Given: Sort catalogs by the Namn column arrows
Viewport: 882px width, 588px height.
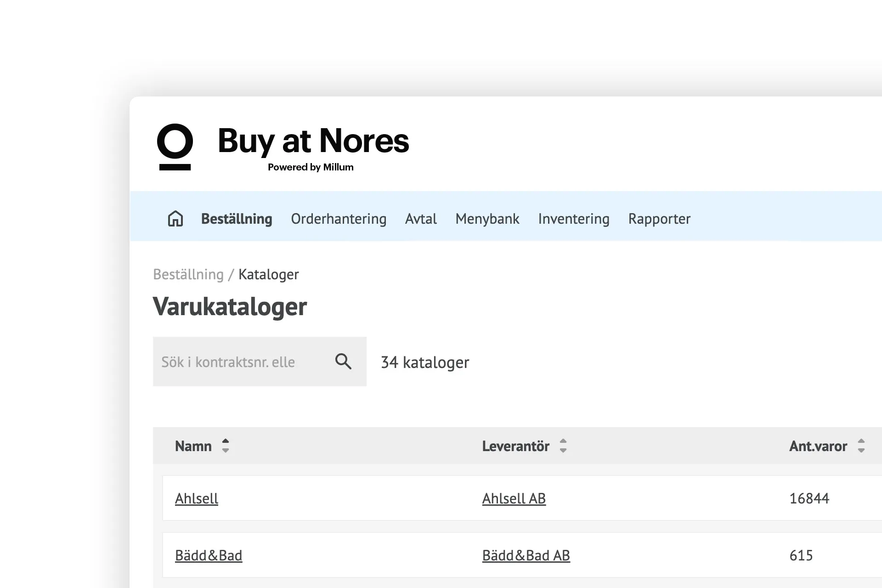Looking at the screenshot, I should [x=225, y=446].
